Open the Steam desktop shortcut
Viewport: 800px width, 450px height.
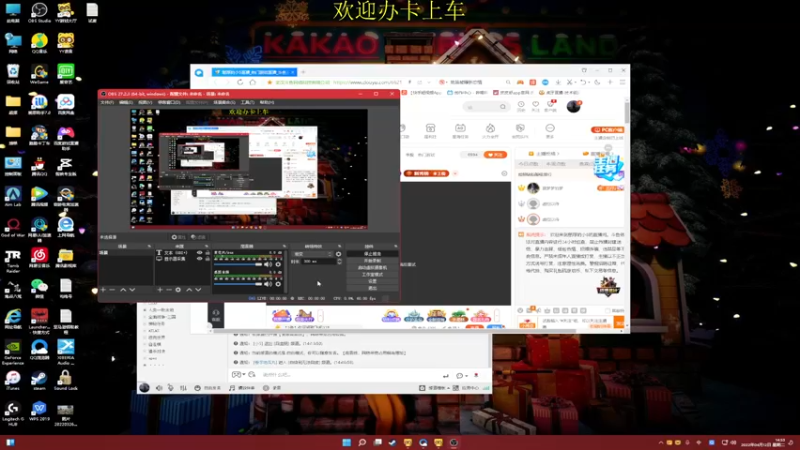tap(39, 380)
